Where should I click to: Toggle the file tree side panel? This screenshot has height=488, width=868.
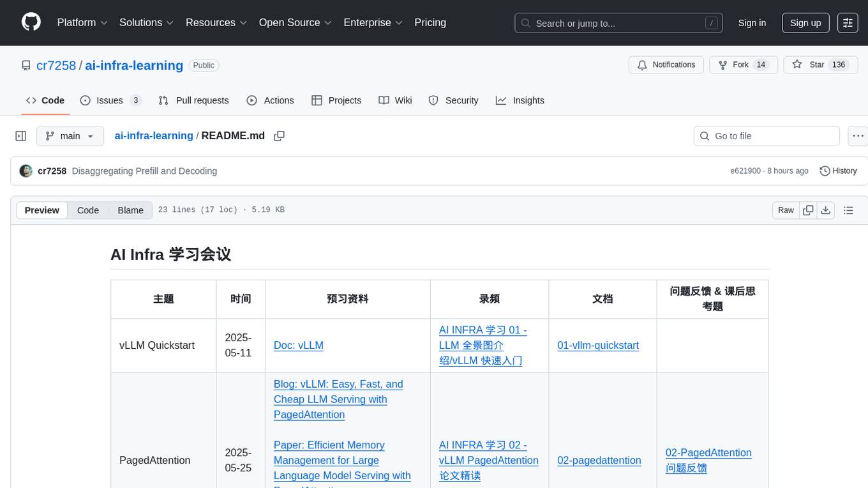[x=21, y=136]
